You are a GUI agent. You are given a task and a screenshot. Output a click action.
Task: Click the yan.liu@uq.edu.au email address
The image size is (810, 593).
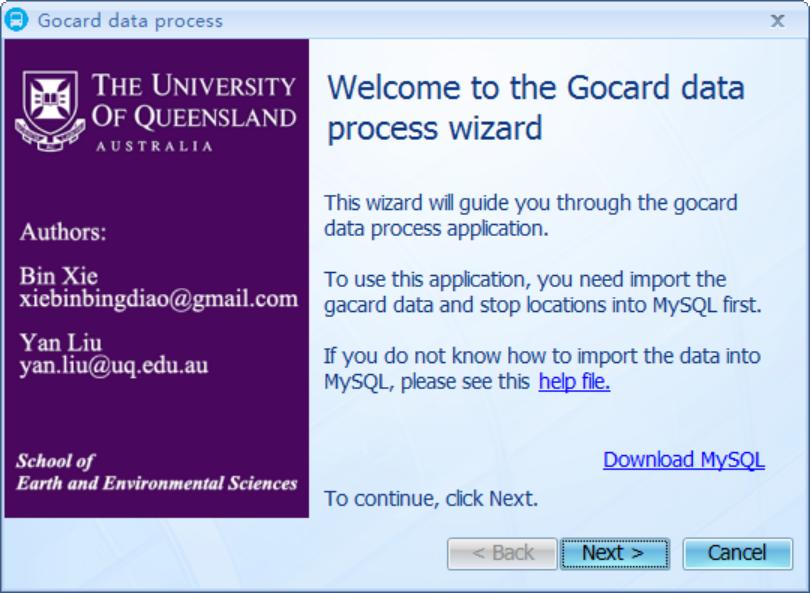[x=114, y=366]
